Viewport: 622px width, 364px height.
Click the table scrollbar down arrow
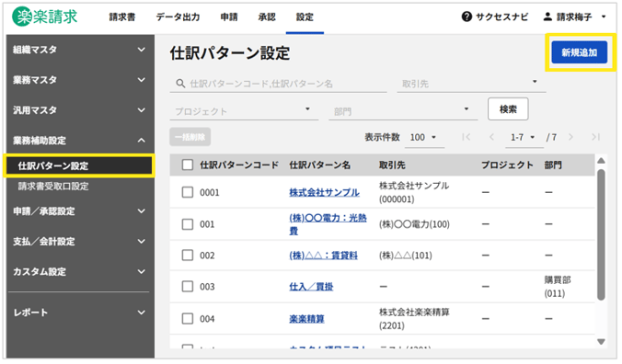[x=601, y=341]
